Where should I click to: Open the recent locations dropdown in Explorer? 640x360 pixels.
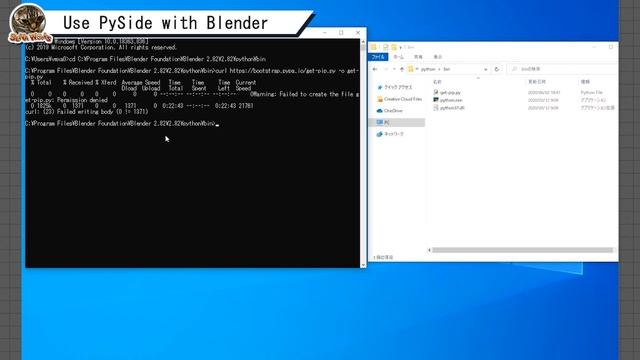pyautogui.click(x=394, y=69)
